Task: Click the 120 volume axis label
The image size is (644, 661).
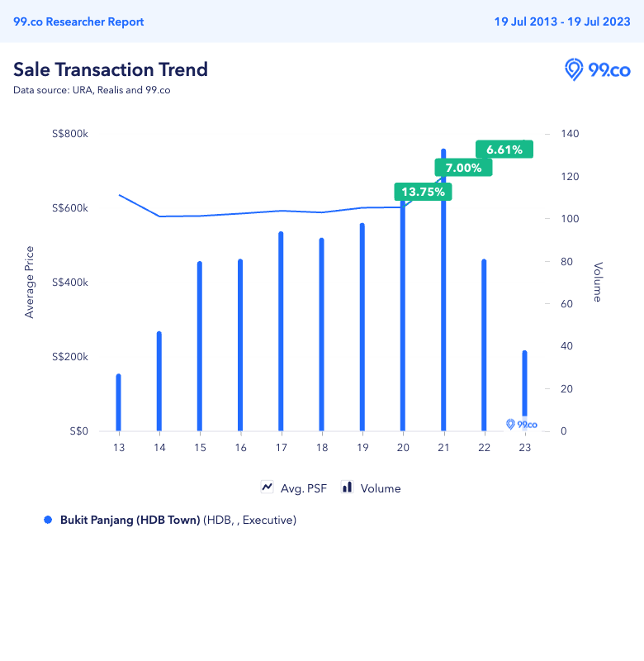Action: point(570,176)
